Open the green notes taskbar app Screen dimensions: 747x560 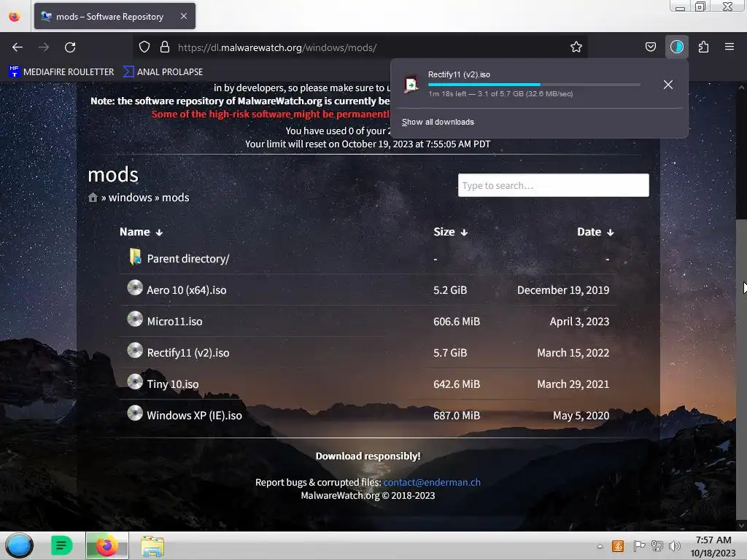(62, 545)
